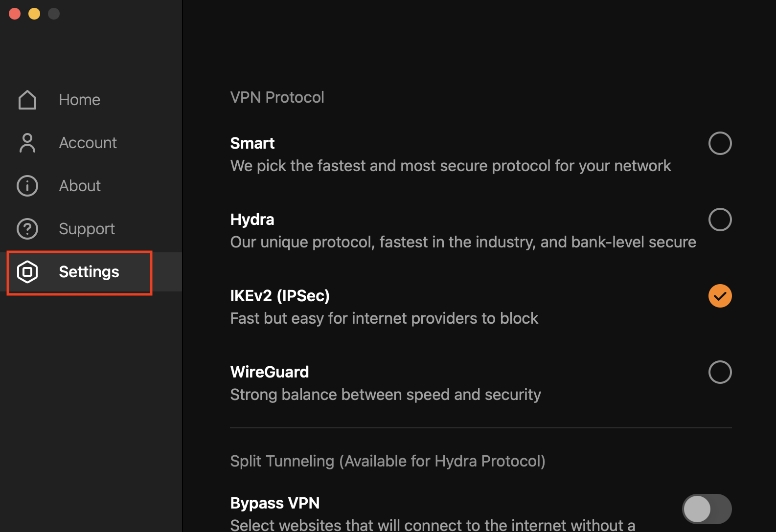Select the Smart protocol radio button
Image resolution: width=776 pixels, height=532 pixels.
point(720,143)
